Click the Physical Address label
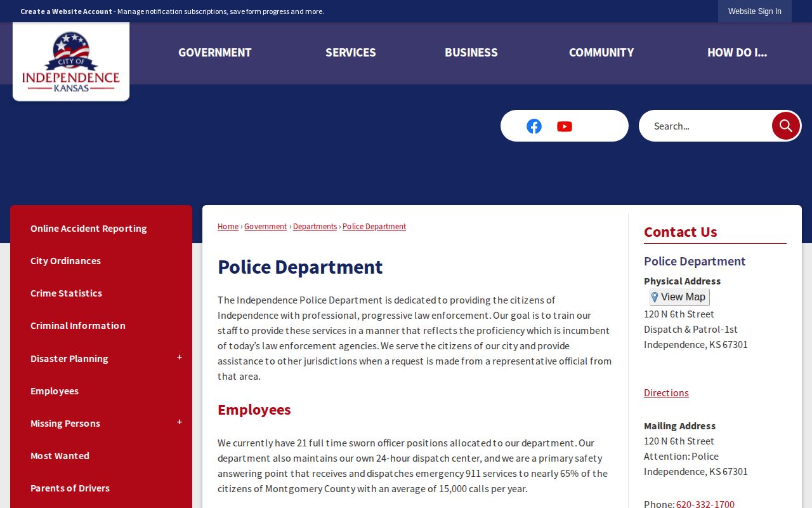812x508 pixels. 682,281
